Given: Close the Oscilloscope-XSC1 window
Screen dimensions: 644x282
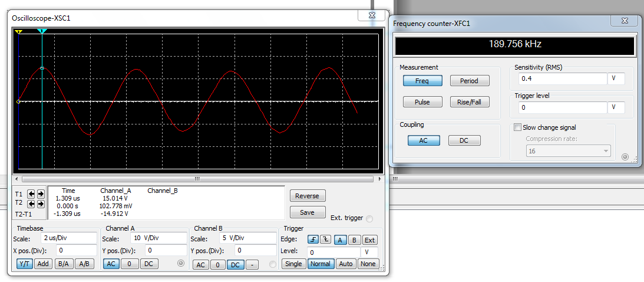Looking at the screenshot, I should [x=372, y=15].
